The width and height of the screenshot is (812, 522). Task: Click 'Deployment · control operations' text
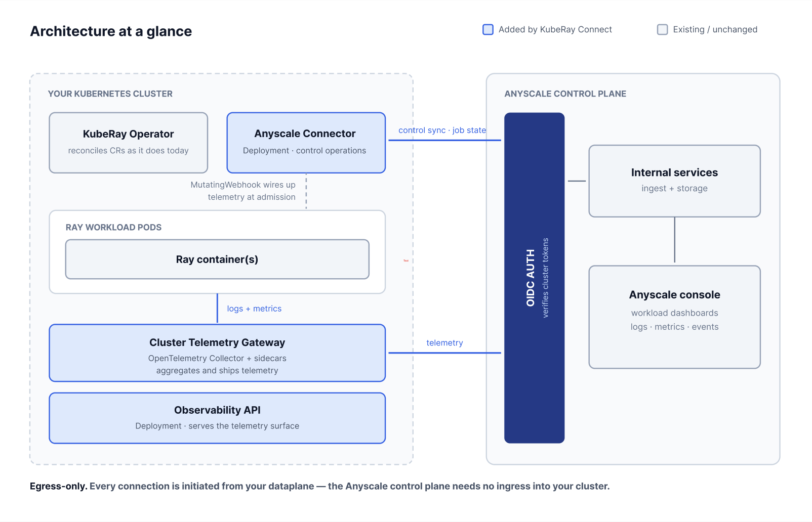[x=304, y=150]
